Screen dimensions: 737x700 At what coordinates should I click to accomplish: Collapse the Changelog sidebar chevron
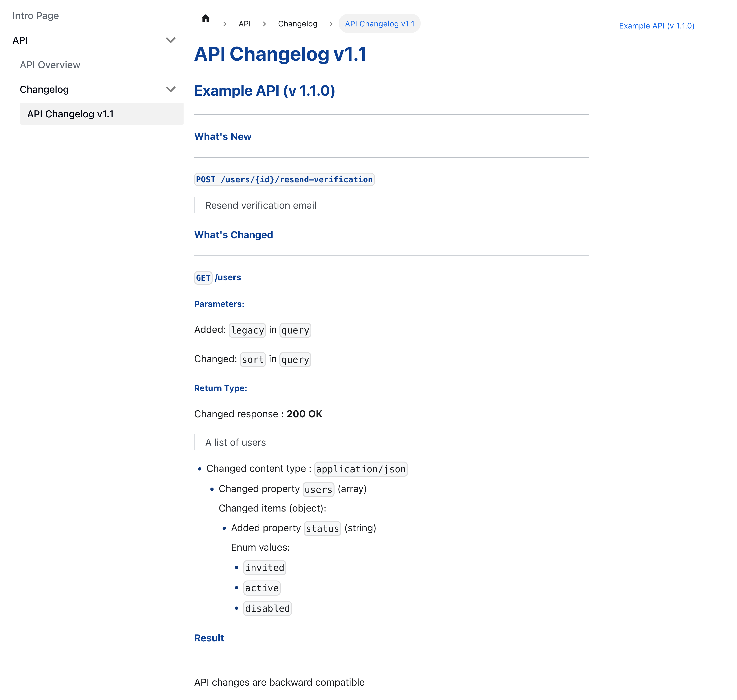point(171,90)
